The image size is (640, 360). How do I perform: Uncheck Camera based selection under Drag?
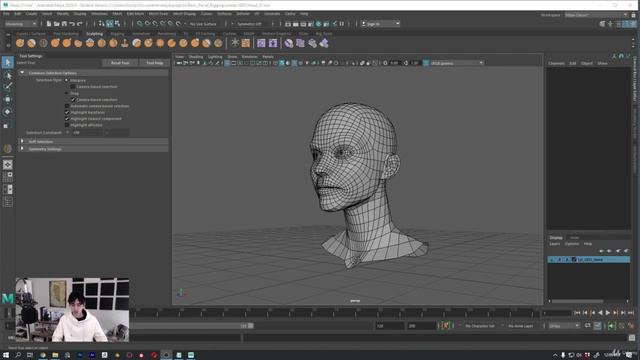(73, 100)
